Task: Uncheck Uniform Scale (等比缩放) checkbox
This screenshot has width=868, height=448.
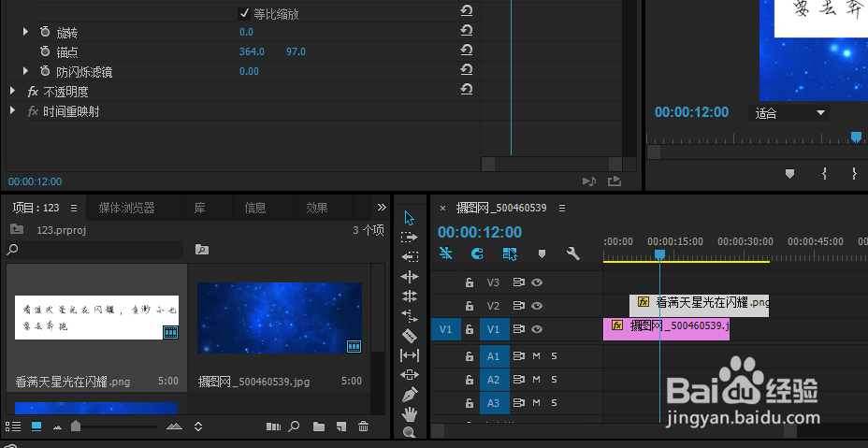Action: (244, 13)
